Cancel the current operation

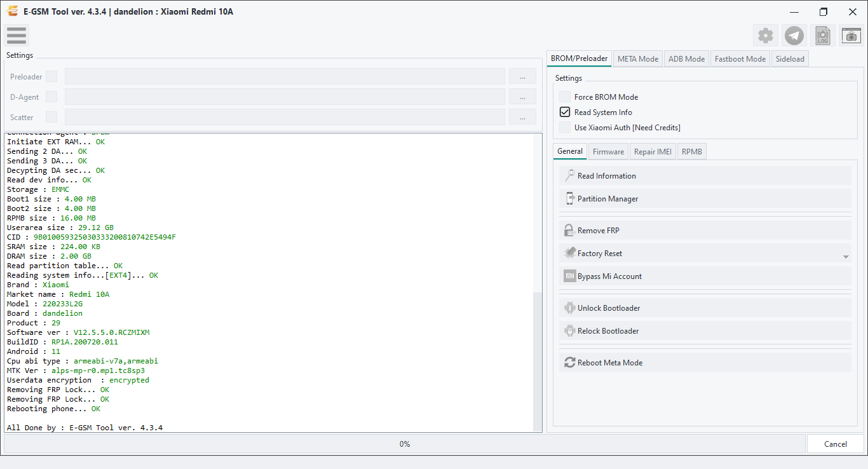[836, 444]
